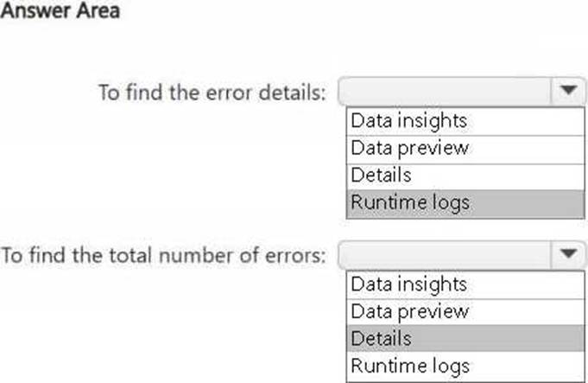Image resolution: width=588 pixels, height=383 pixels.
Task: Click the gray highlight of Runtime logs row
Action: [465, 203]
